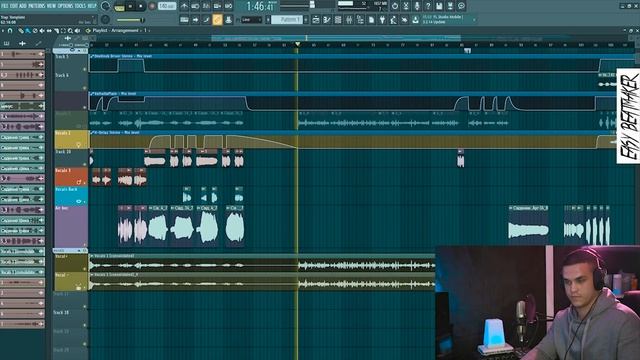The width and height of the screenshot is (640, 360).
Task: Select the mute tool in Playlist toolbar
Action: click(x=42, y=31)
